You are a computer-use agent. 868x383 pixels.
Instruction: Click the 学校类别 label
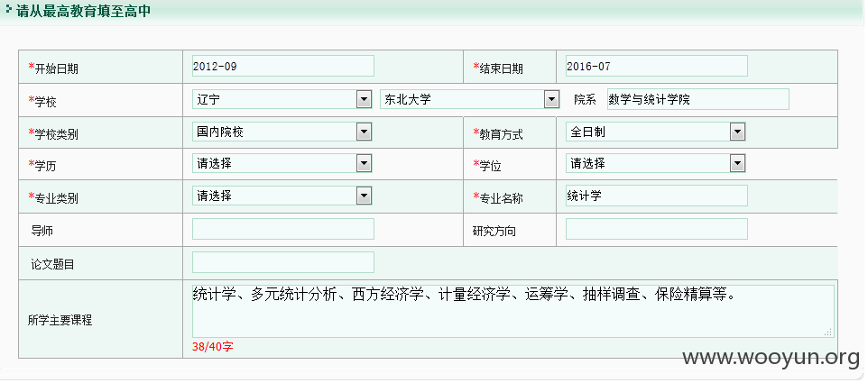click(x=53, y=133)
